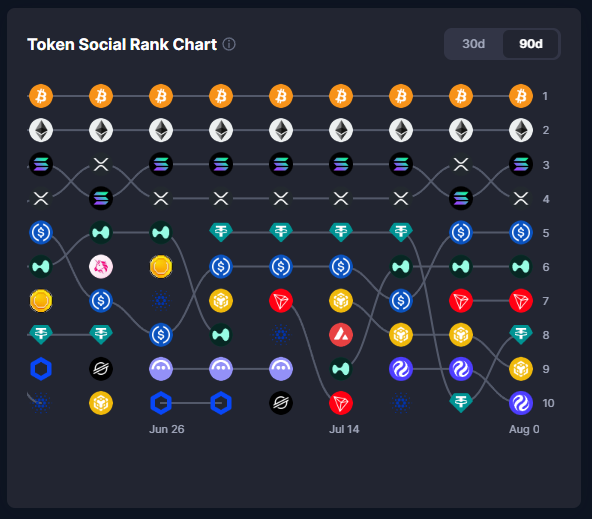The image size is (592, 519).
Task: Click the Ethereum icon in Aug column
Action: point(521,130)
